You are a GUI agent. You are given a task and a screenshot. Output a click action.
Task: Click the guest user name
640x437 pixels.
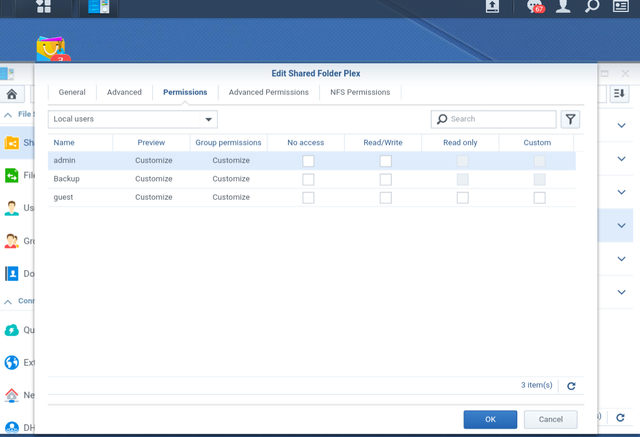(63, 197)
